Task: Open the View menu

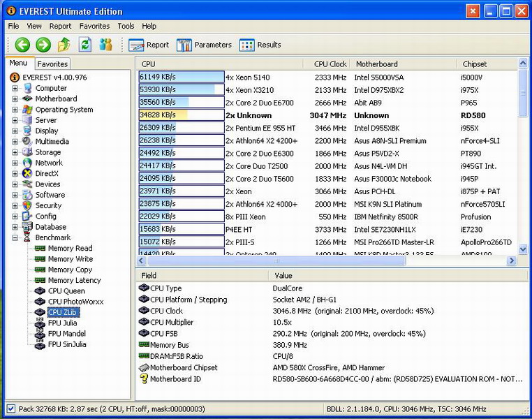Action: pyautogui.click(x=34, y=26)
